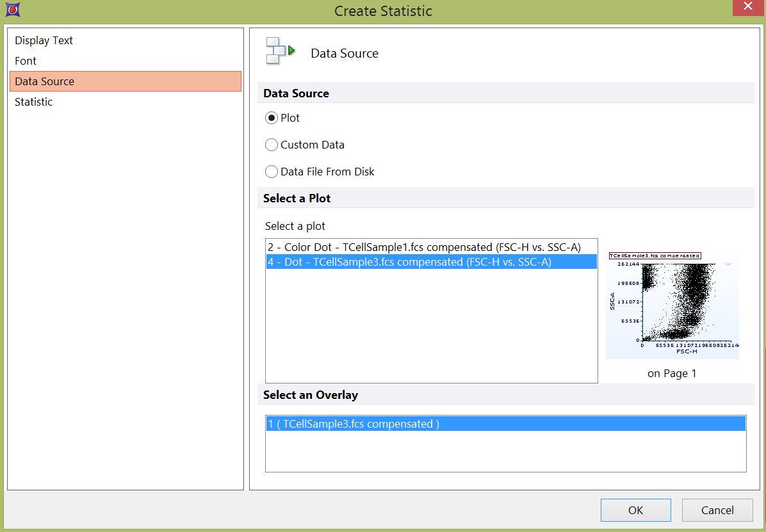Click the 'on Page 1' label

[672, 373]
